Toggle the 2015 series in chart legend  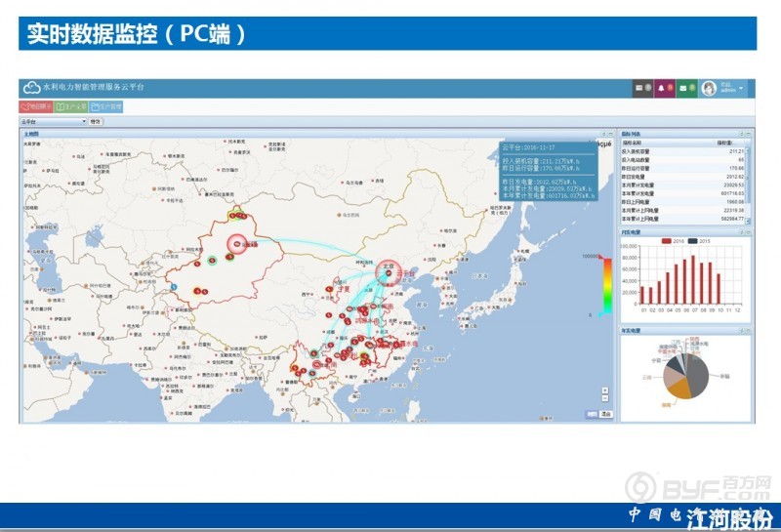pyautogui.click(x=698, y=240)
